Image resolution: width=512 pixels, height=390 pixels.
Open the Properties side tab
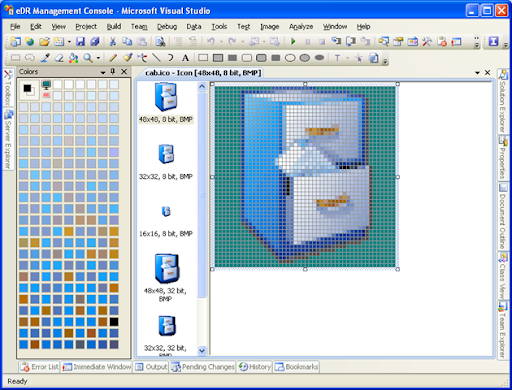(503, 158)
